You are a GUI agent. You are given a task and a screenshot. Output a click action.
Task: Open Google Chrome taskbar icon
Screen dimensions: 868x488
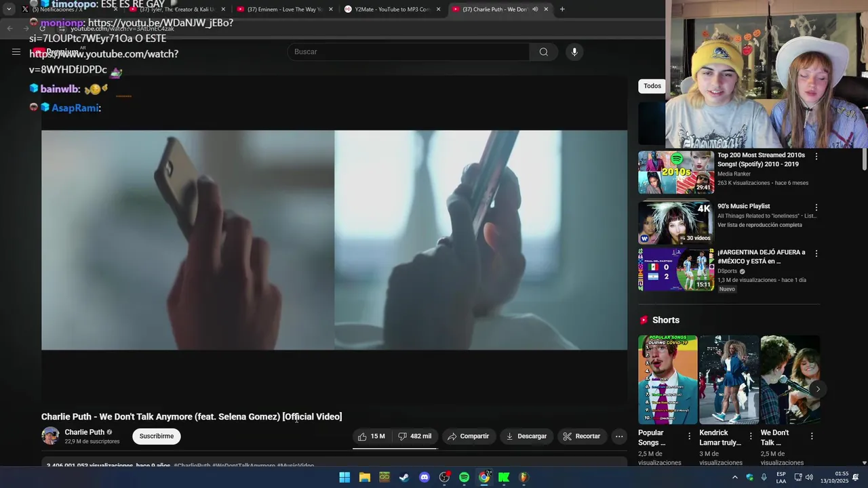[484, 477]
